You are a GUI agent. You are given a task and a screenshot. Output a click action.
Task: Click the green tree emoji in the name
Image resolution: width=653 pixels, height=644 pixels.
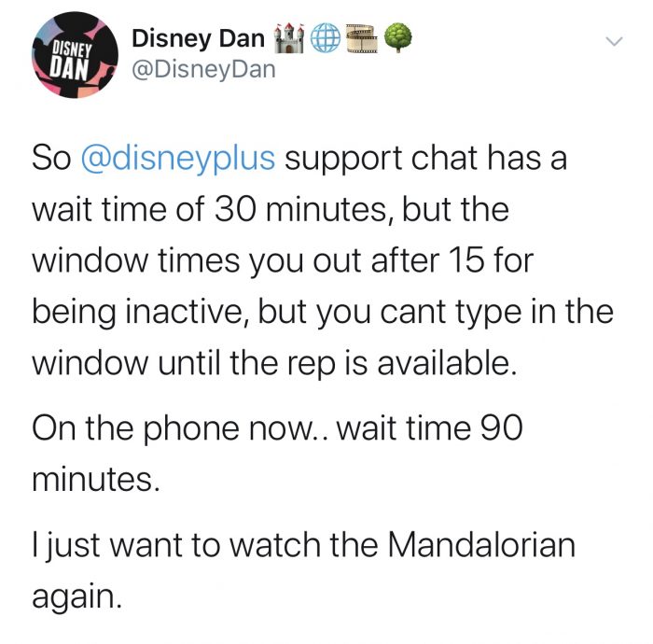tap(397, 38)
